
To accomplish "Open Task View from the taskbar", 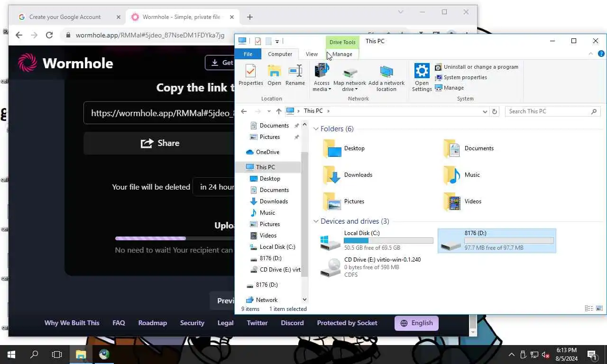I will click(57, 355).
